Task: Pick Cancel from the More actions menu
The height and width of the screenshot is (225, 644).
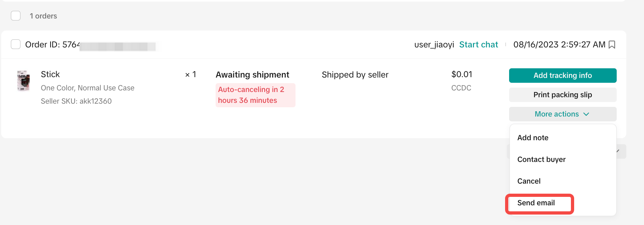Action: [x=529, y=181]
